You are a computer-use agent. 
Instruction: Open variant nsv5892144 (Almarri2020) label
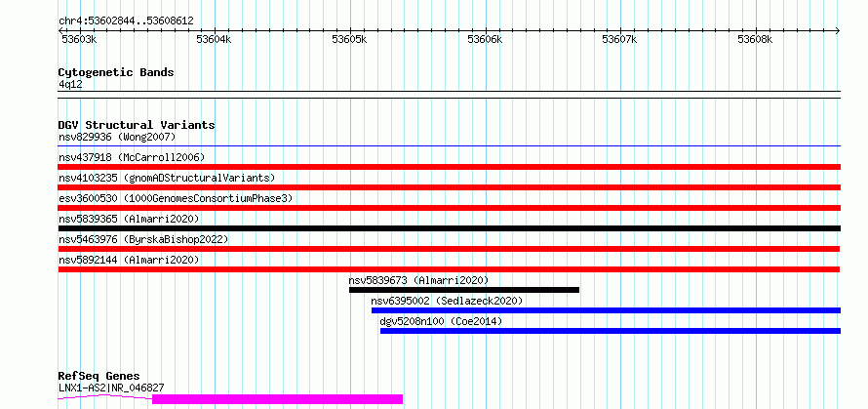click(x=129, y=260)
